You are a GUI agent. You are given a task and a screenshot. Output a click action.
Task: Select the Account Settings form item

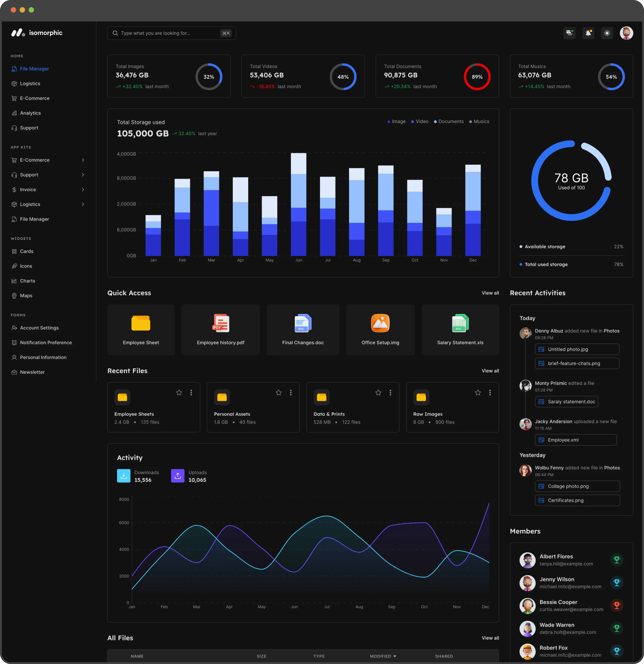point(39,327)
